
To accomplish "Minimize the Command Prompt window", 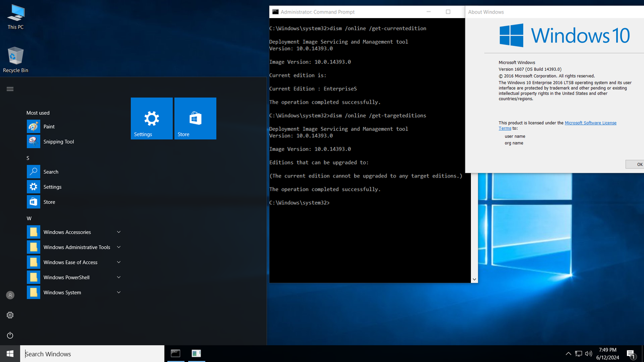I will pos(429,12).
